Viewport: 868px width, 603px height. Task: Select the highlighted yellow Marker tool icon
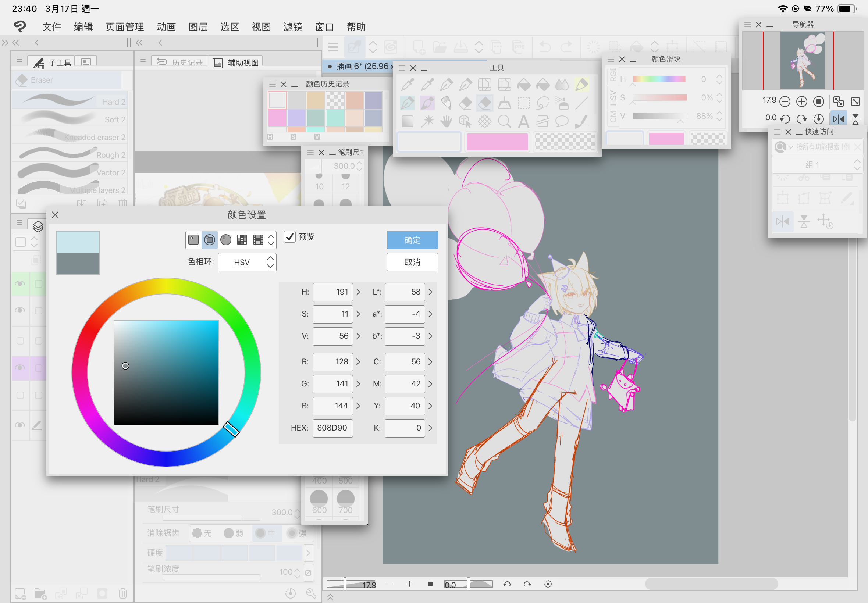(x=581, y=85)
